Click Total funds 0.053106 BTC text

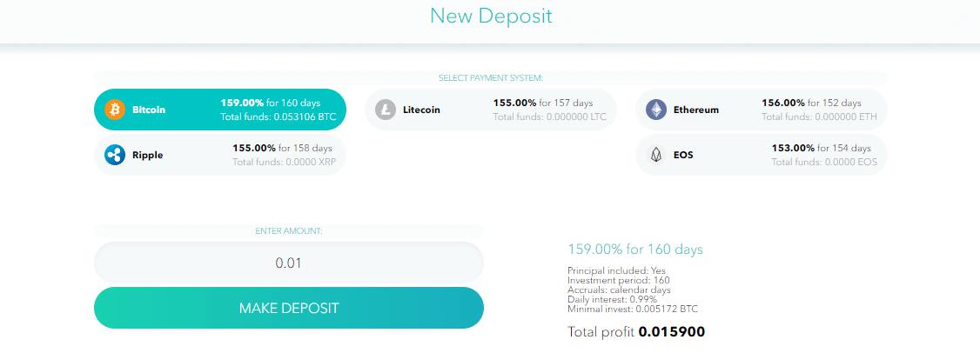[279, 117]
